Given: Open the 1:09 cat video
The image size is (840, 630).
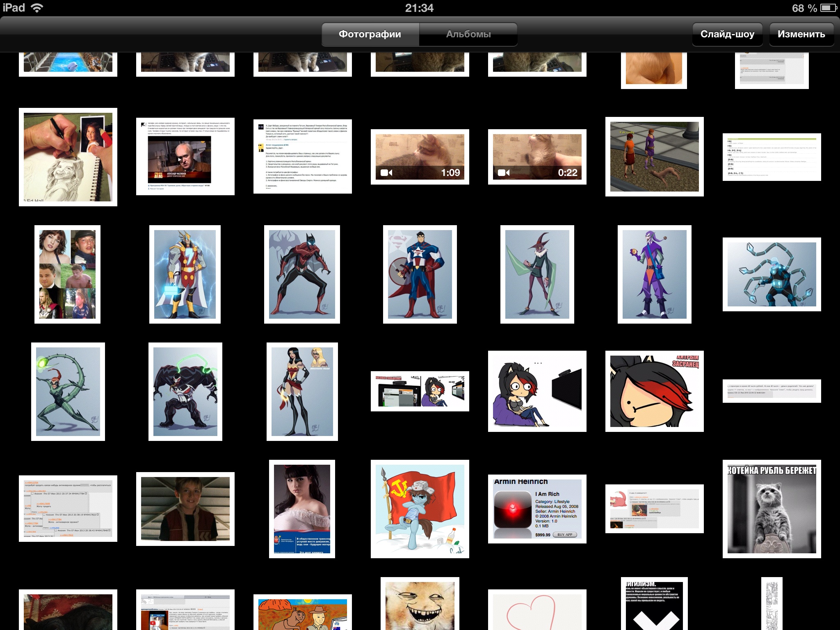Looking at the screenshot, I should [420, 157].
